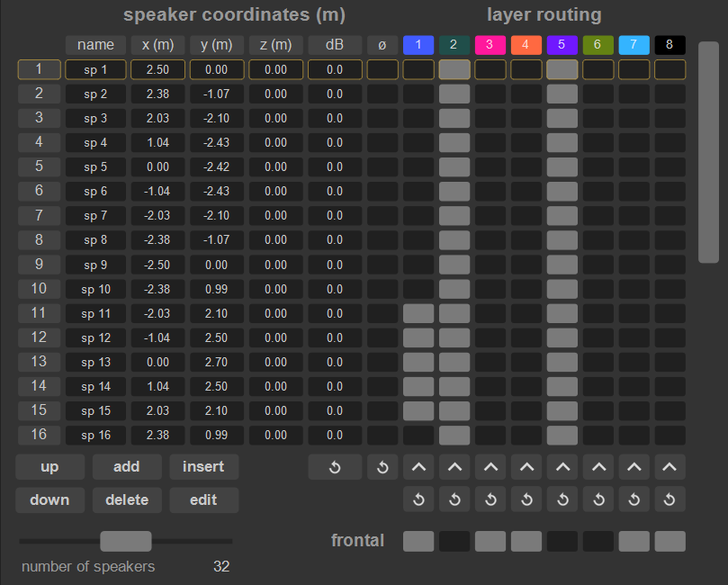The width and height of the screenshot is (728, 585).
Task: Click the up chevron under layer 3 column
Action: coord(490,466)
